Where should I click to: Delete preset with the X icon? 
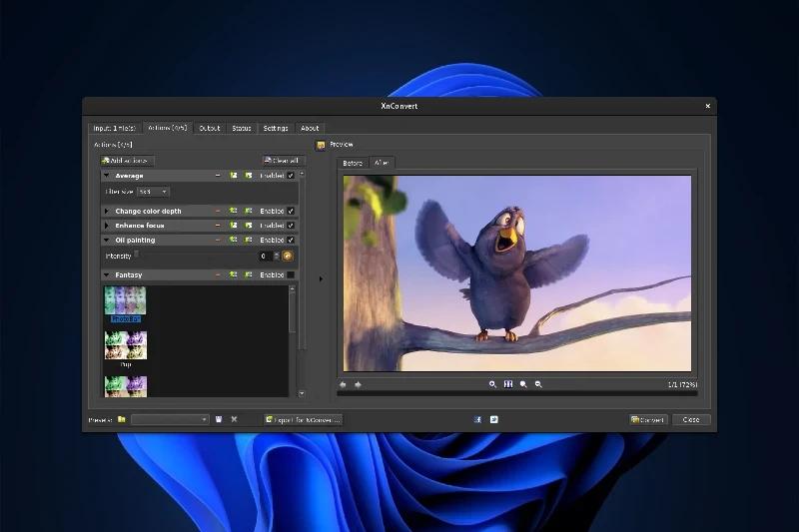click(234, 419)
